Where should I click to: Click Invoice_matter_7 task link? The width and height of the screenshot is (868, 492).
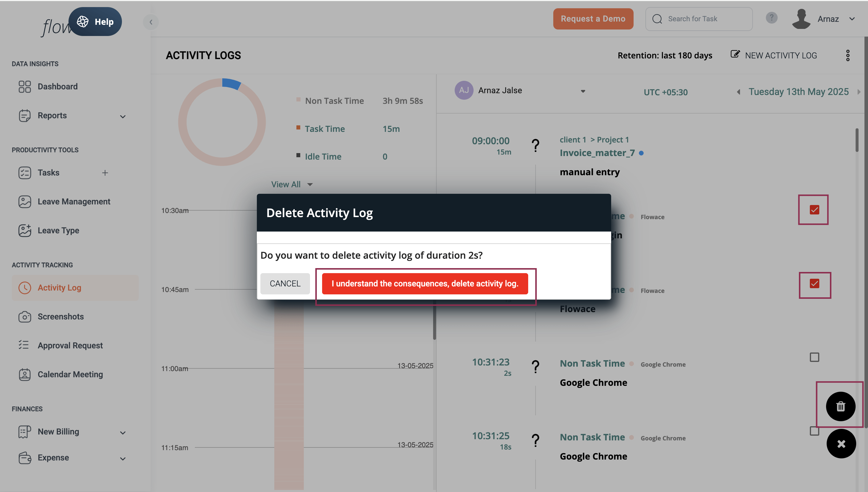[597, 153]
